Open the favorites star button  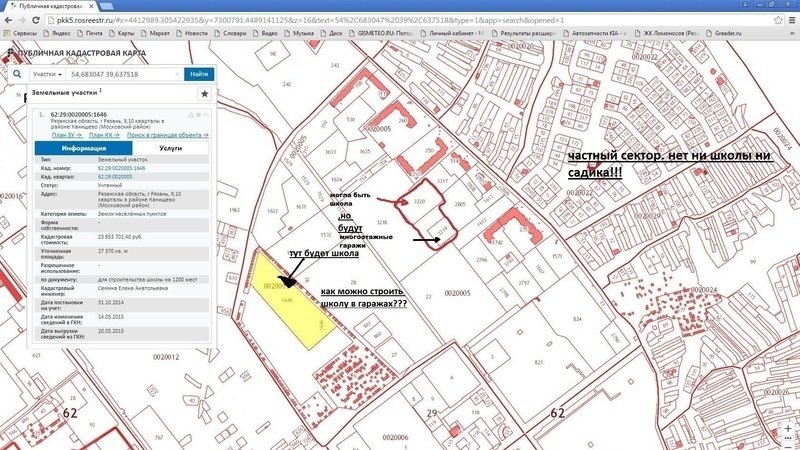(x=205, y=93)
